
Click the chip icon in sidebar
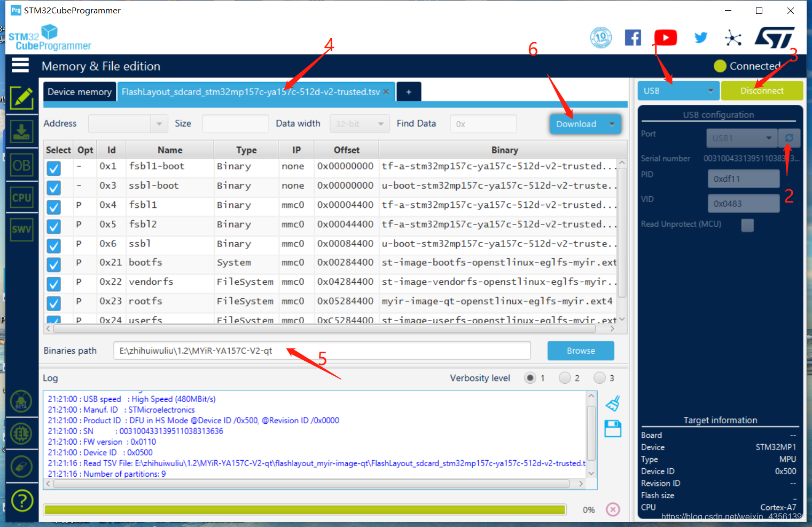tap(21, 433)
